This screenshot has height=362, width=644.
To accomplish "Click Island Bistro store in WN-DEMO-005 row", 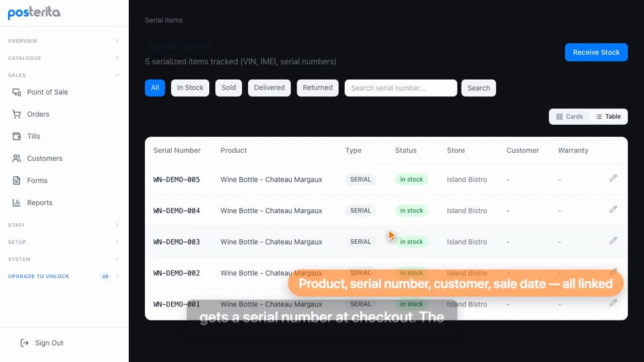I will (x=467, y=180).
